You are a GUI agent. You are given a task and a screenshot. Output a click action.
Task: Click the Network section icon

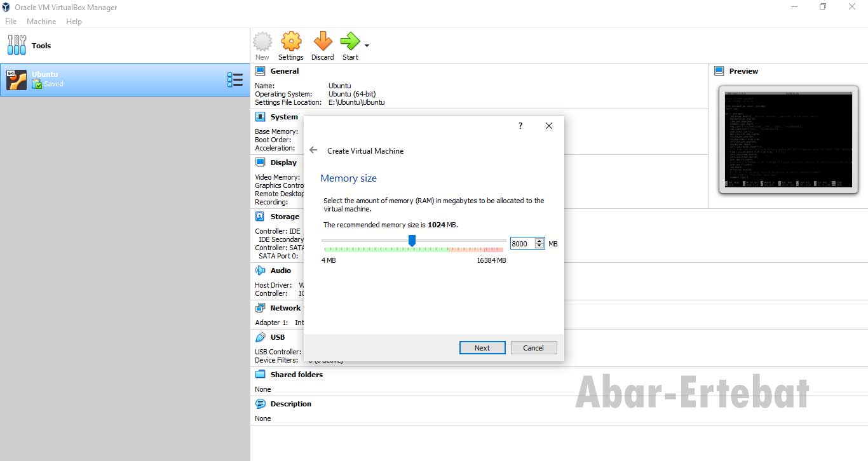[x=260, y=308]
